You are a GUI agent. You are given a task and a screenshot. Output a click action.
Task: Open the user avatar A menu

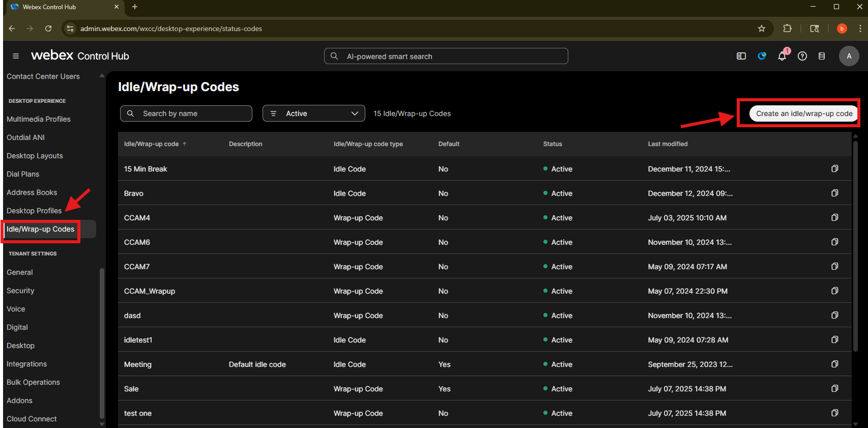[x=849, y=56]
